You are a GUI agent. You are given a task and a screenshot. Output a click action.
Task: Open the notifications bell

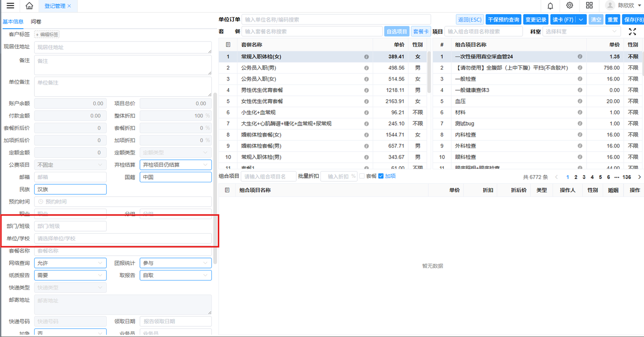pyautogui.click(x=550, y=6)
